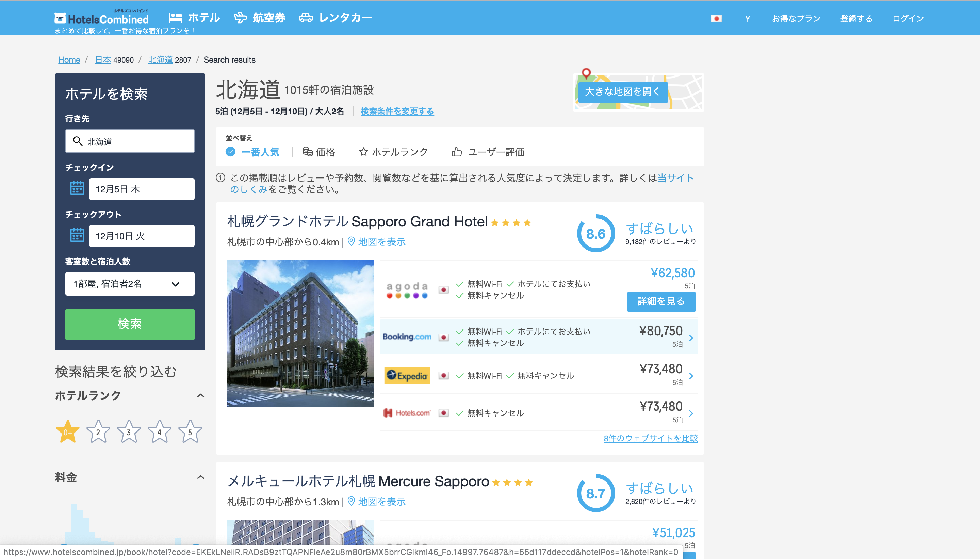Collapse the ホテルランク filter section
The height and width of the screenshot is (559, 980).
(200, 396)
